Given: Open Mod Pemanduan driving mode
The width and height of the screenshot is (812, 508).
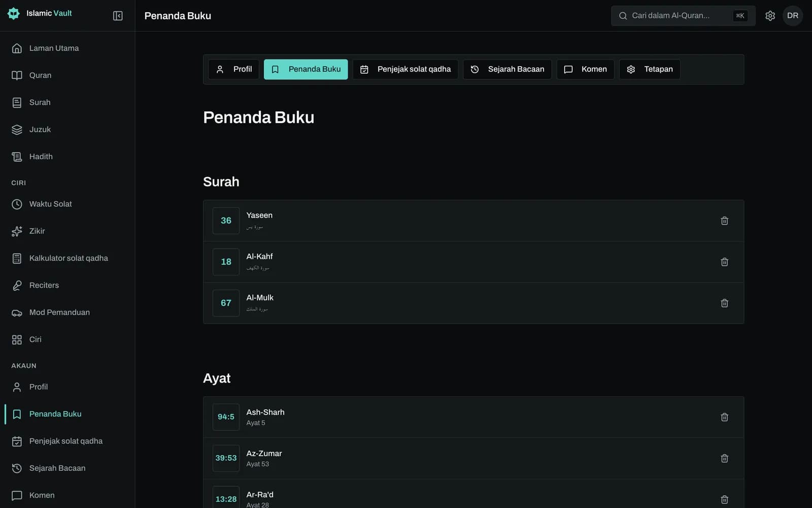Looking at the screenshot, I should coord(67,312).
